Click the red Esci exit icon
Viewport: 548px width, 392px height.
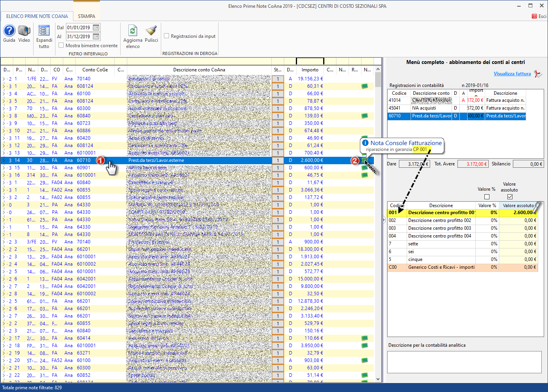pos(534,16)
